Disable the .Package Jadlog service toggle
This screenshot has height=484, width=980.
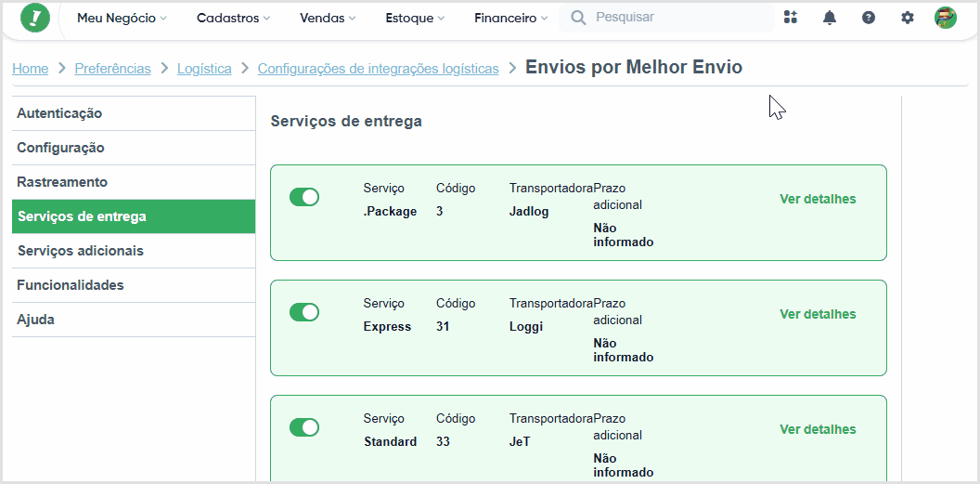[x=304, y=197]
